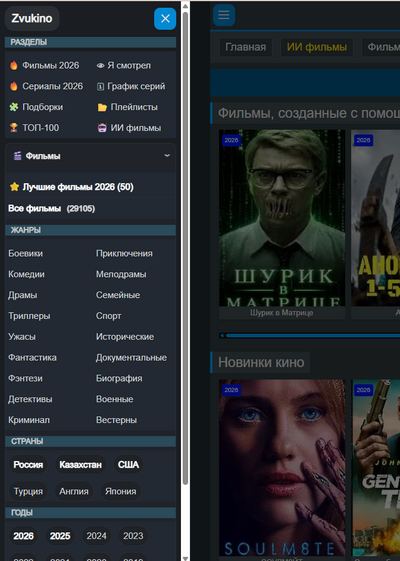Image resolution: width=400 pixels, height=561 pixels.
Task: Click the robot icon beside ИИ фильмы
Action: 102,128
